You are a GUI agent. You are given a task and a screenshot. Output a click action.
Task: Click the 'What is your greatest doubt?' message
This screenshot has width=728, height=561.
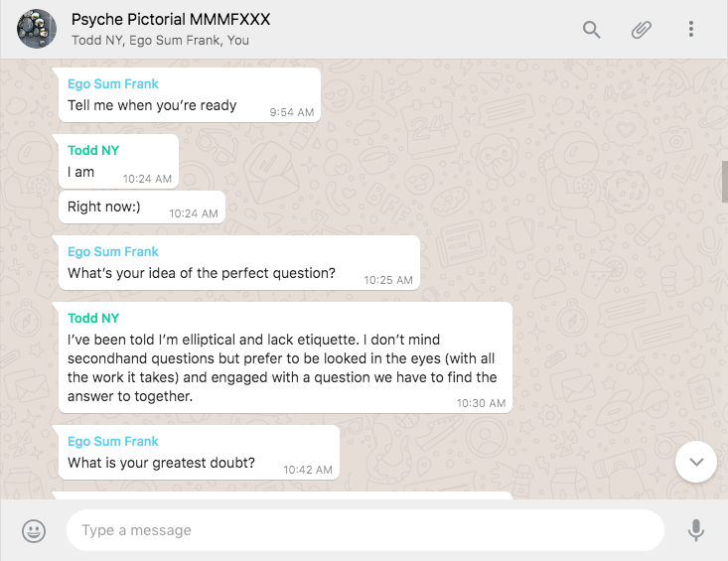pyautogui.click(x=162, y=463)
